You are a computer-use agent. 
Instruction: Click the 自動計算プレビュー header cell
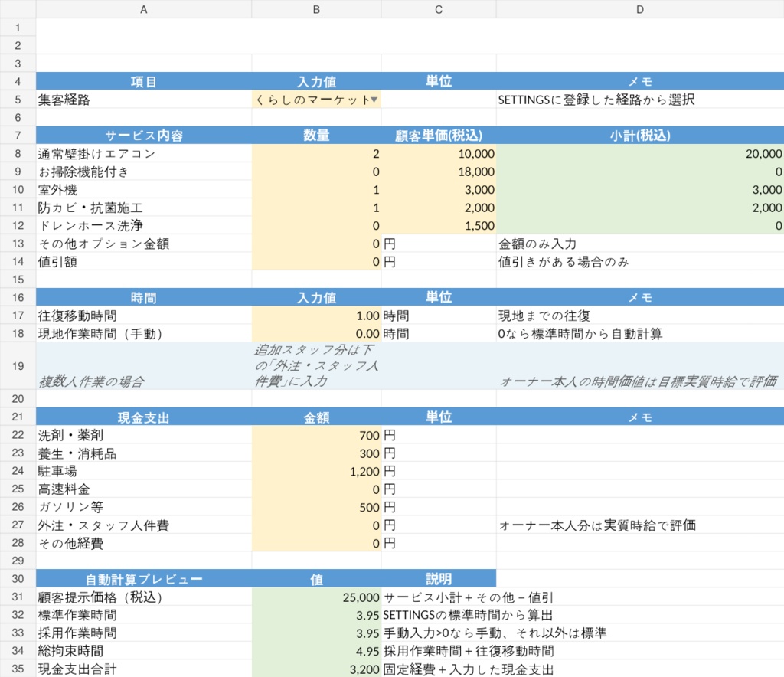tap(143, 578)
